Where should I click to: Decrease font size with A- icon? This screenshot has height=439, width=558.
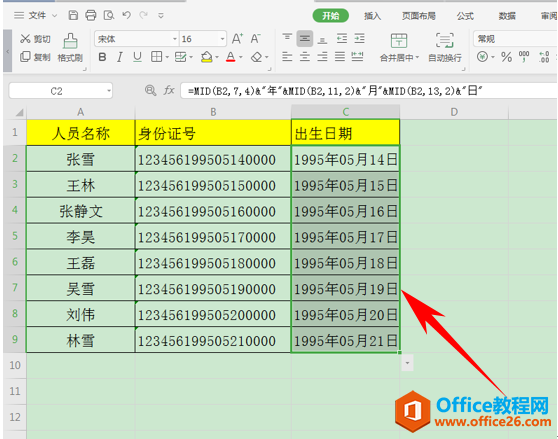tap(256, 38)
